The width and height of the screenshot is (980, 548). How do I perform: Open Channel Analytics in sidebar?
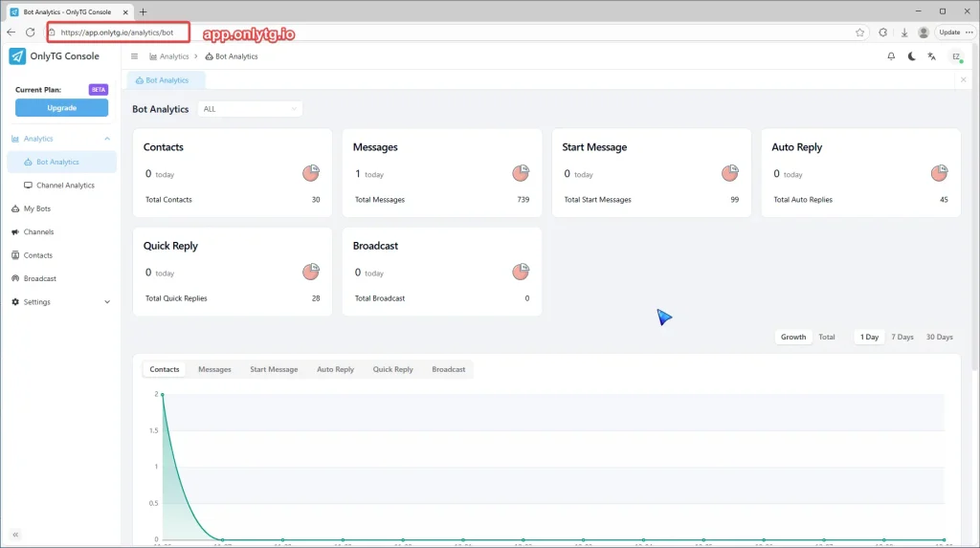click(61, 185)
